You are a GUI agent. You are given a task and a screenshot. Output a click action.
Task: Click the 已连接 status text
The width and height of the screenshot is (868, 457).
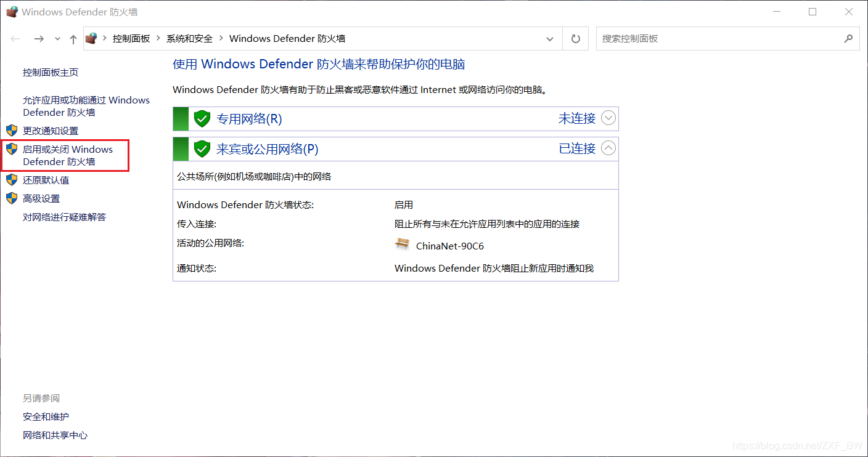(x=577, y=148)
